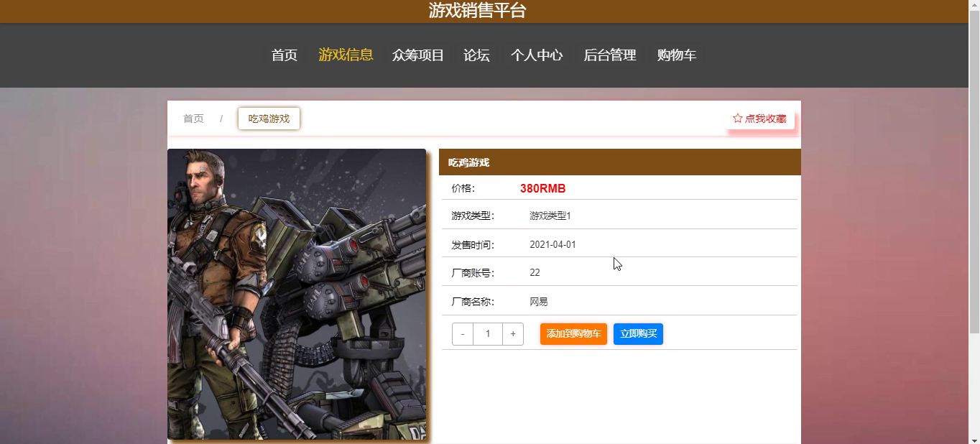
Task: Click the release date 2021-04-01
Action: click(553, 244)
